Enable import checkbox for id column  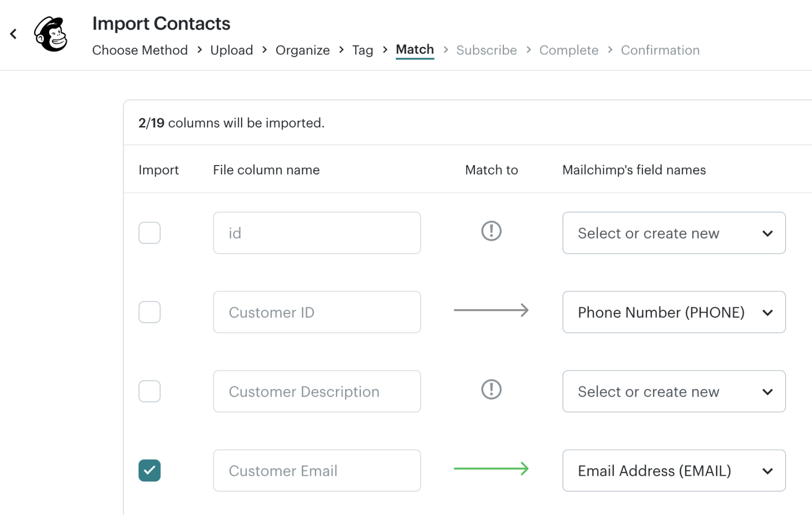point(150,233)
